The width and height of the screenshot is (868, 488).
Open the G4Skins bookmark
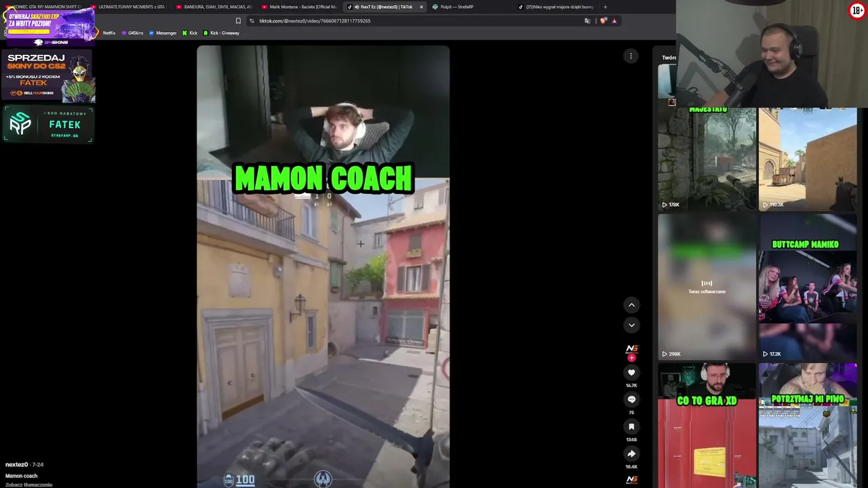(x=132, y=33)
